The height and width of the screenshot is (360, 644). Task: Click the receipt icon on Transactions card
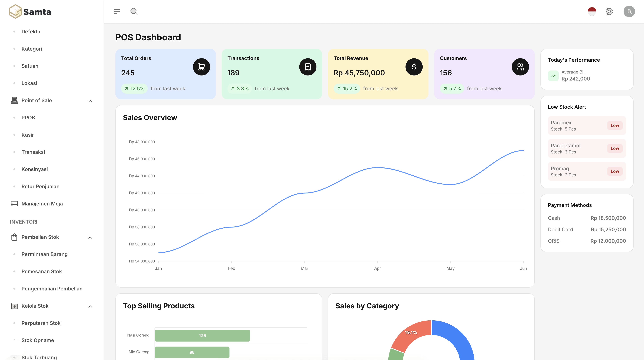click(308, 67)
